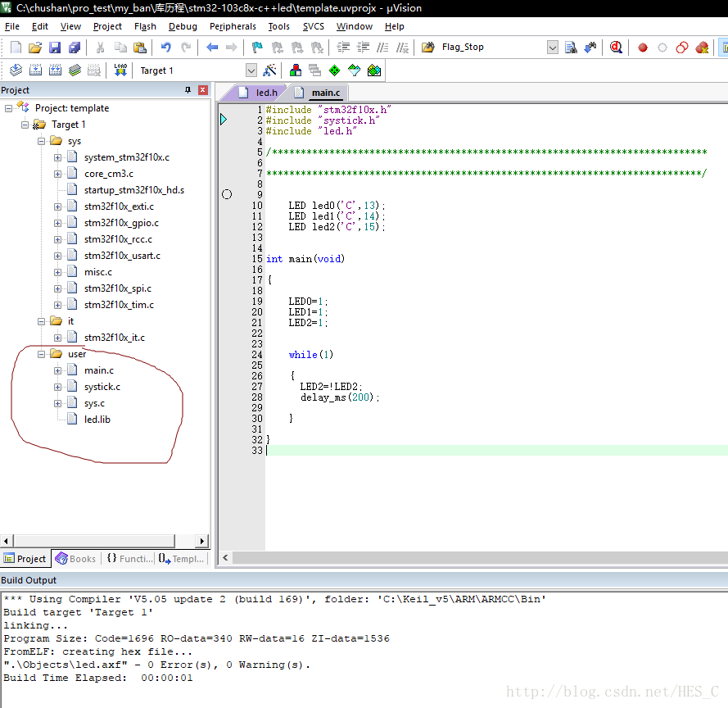This screenshot has width=728, height=708.
Task: Collapse the sys folder in project tree
Action: pyautogui.click(x=42, y=141)
